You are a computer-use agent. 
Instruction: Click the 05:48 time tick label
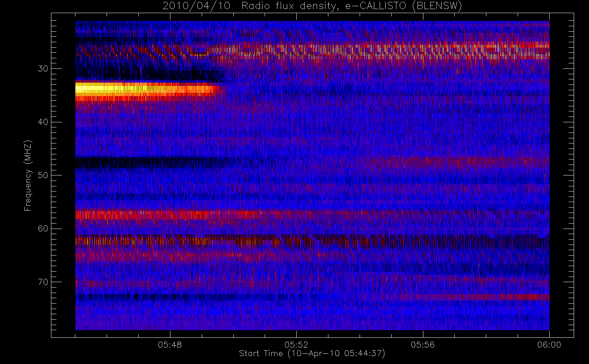170,345
